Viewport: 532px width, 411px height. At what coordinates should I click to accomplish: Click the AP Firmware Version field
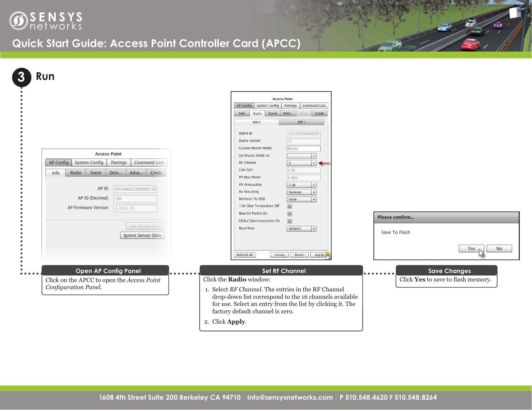135,208
